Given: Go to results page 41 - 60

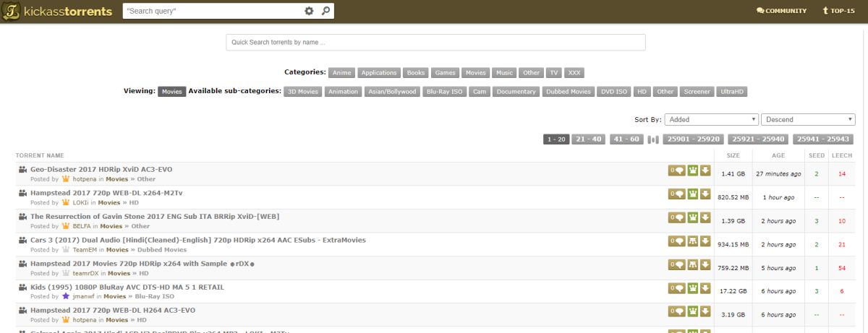Looking at the screenshot, I should point(626,139).
